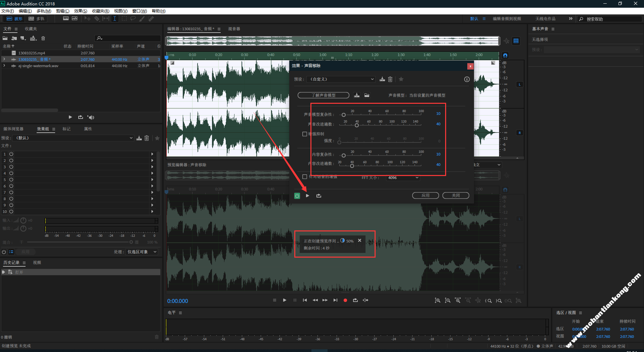
Task: Toggle power for effect slot 5
Action: point(11,180)
